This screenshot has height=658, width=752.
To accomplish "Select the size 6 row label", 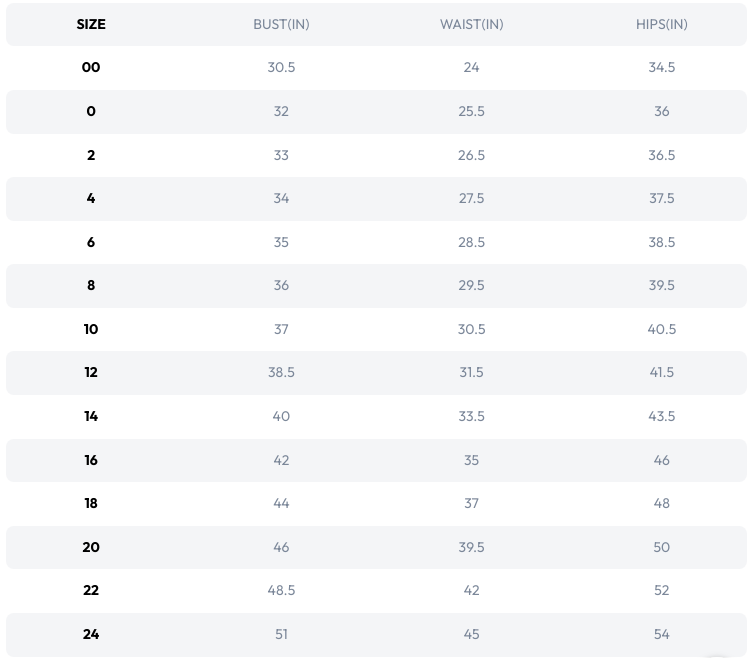I will tap(91, 242).
